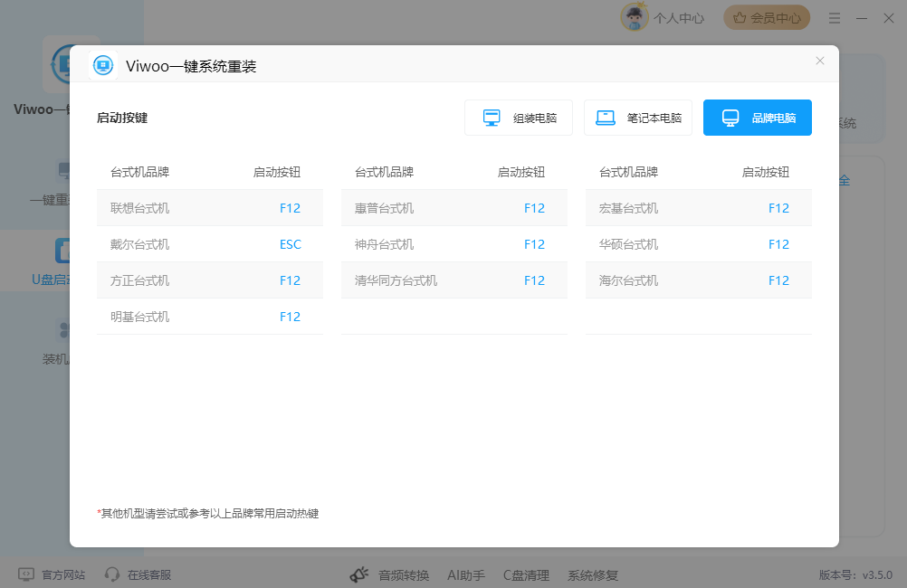Click ESC key for 戴尔台式机
The image size is (907, 588).
point(291,244)
